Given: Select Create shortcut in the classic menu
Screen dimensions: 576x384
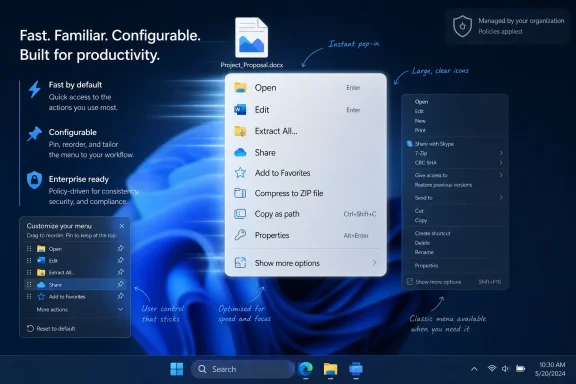Looking at the screenshot, I should tap(432, 233).
